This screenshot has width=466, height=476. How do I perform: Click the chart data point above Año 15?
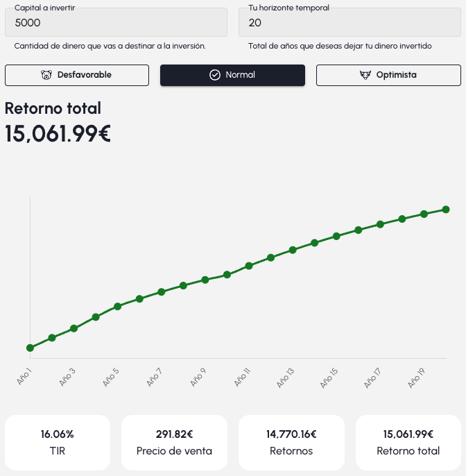coord(336,236)
